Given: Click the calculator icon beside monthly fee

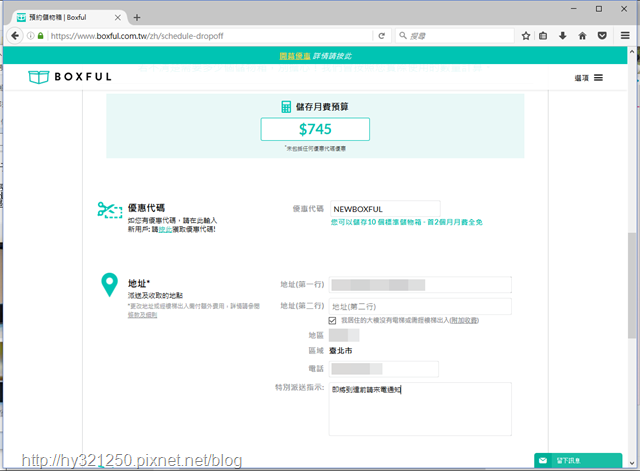Looking at the screenshot, I should [286, 107].
